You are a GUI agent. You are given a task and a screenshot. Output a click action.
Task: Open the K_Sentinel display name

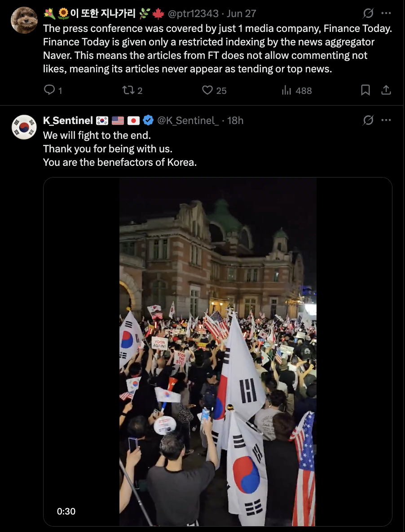coord(68,120)
